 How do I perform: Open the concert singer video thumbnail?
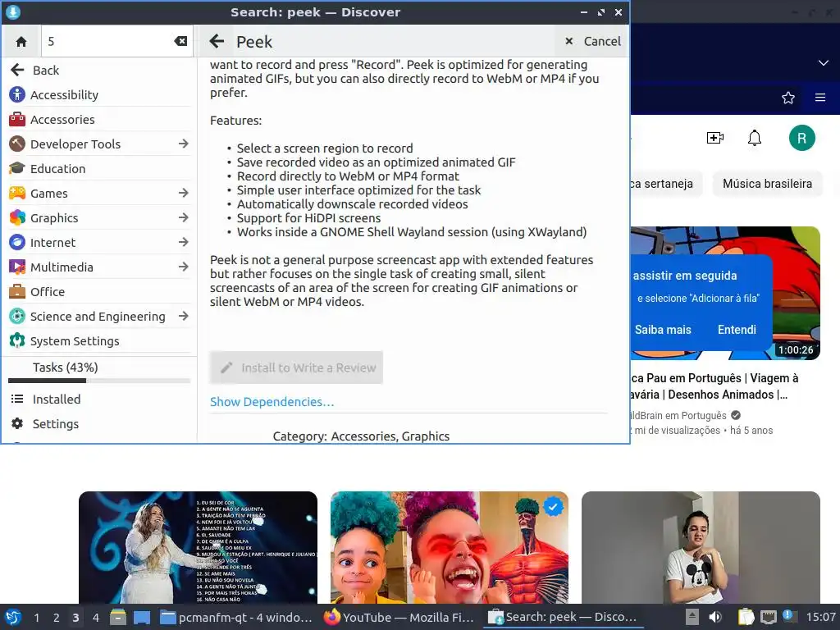[199, 547]
